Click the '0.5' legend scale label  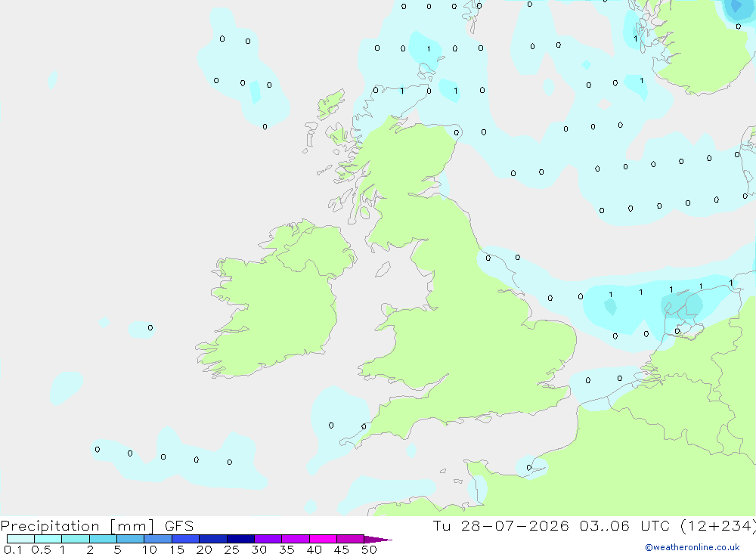pos(41,549)
